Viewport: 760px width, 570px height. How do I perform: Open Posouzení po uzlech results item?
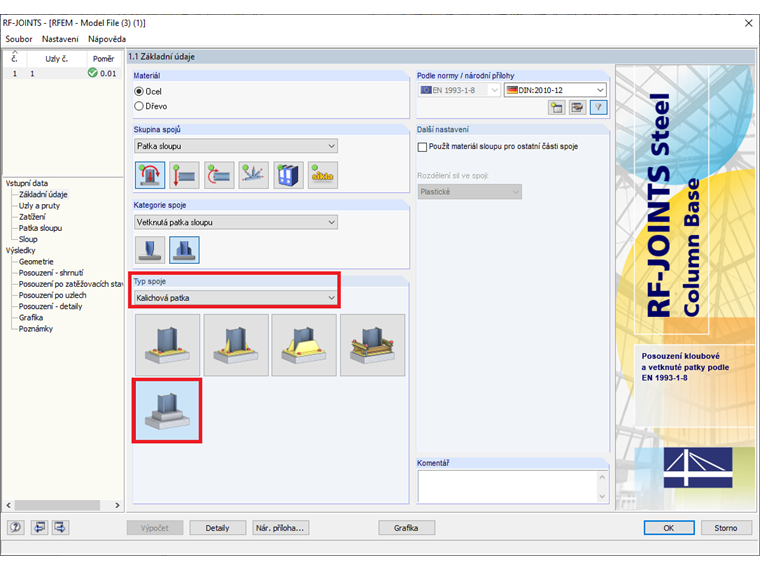point(52,295)
